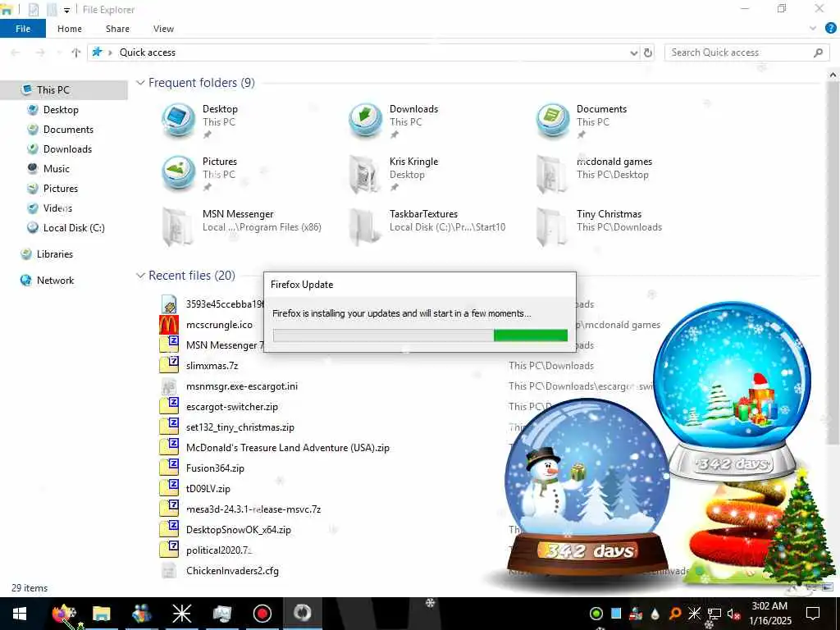The image size is (840, 630).
Task: Select Desktop in navigation pane
Action: [61, 110]
